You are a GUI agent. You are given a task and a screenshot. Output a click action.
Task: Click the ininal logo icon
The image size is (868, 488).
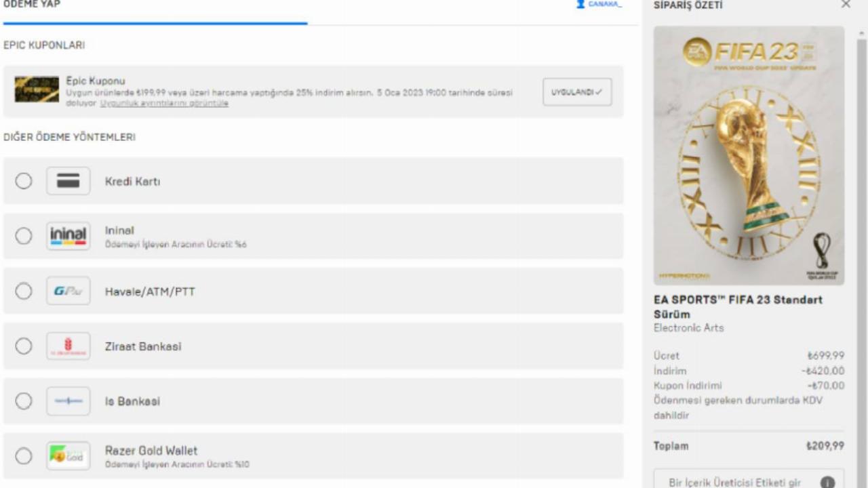coord(68,236)
